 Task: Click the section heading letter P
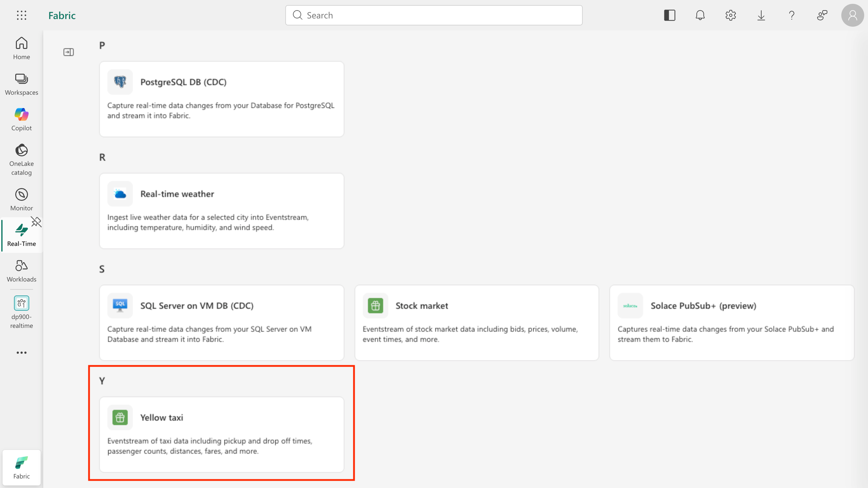[102, 45]
